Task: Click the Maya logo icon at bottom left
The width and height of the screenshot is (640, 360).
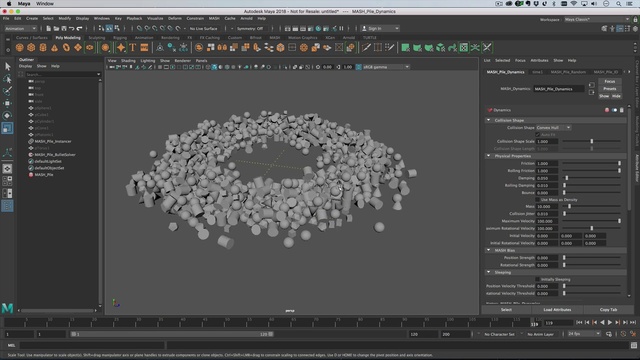Action: tap(7, 308)
